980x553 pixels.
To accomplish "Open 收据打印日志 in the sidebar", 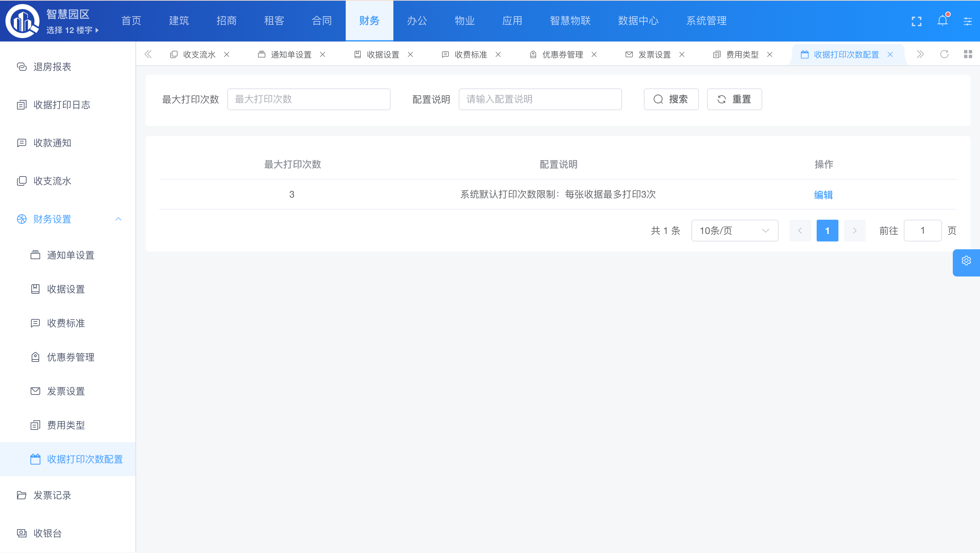I will coord(62,105).
